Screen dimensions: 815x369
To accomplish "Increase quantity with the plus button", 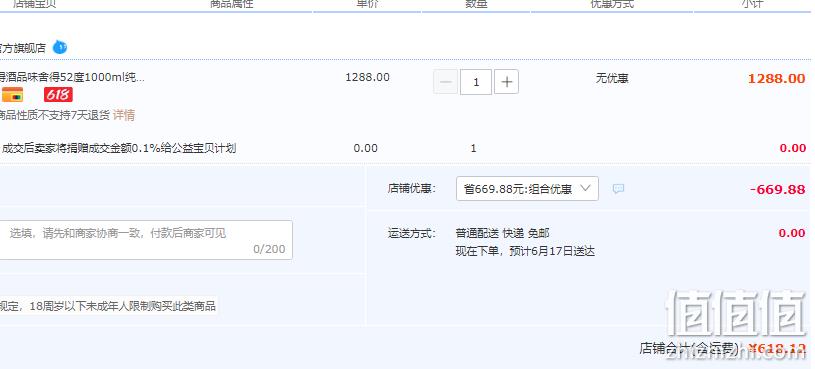I will (x=506, y=82).
